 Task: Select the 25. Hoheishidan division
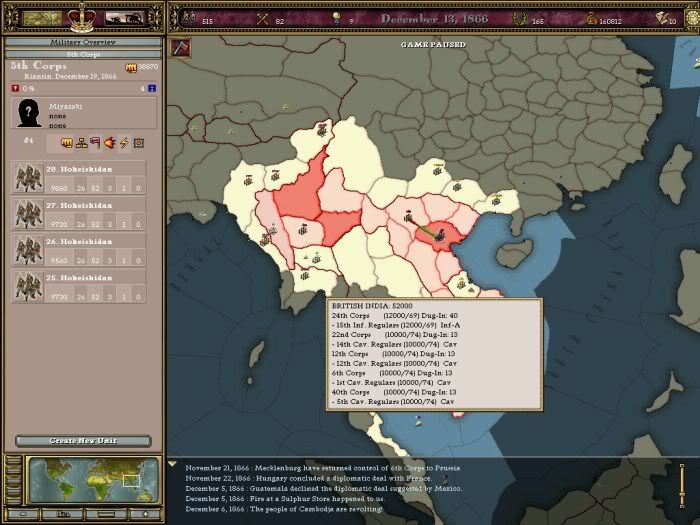point(79,286)
